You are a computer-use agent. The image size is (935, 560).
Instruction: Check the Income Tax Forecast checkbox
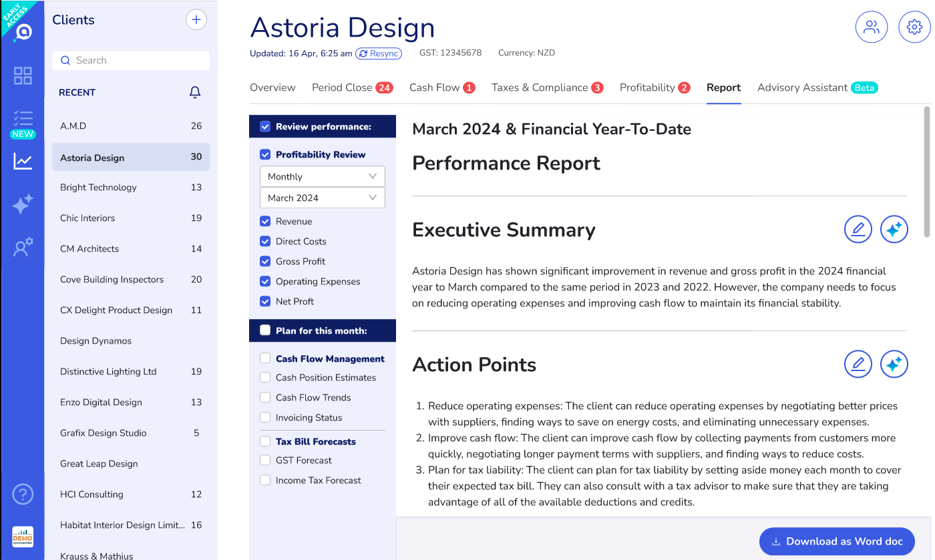pos(265,481)
